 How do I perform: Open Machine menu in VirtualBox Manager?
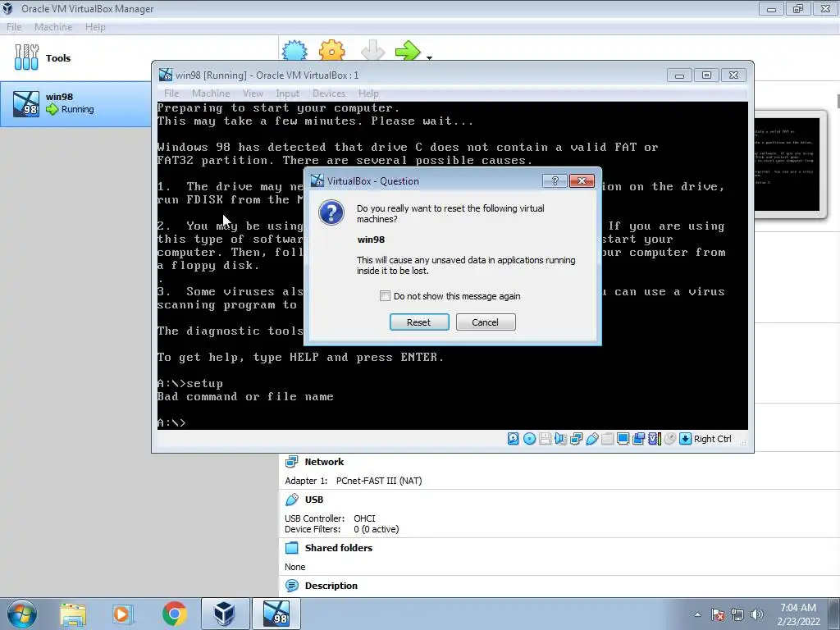click(x=53, y=27)
